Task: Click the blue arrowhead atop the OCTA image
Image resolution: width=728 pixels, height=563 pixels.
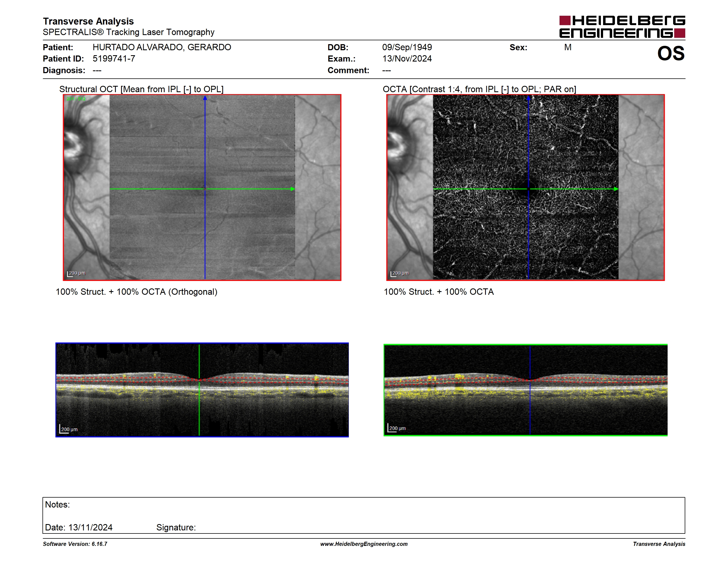Action: coord(528,98)
